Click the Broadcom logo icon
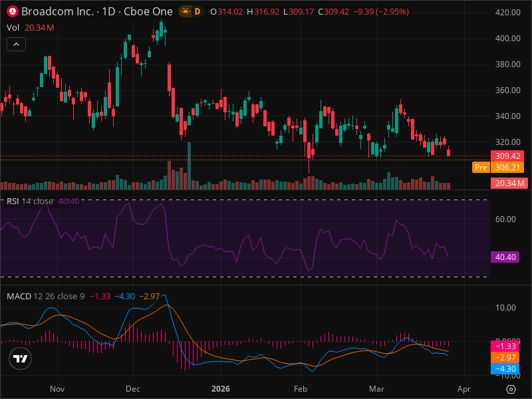Screen dimensions: 532x399 [x=13, y=11]
